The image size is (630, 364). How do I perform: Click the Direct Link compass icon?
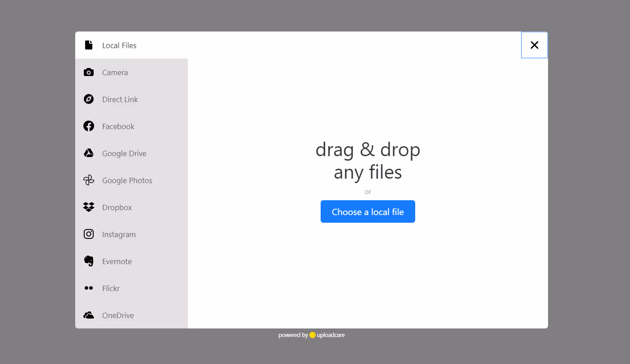(89, 99)
